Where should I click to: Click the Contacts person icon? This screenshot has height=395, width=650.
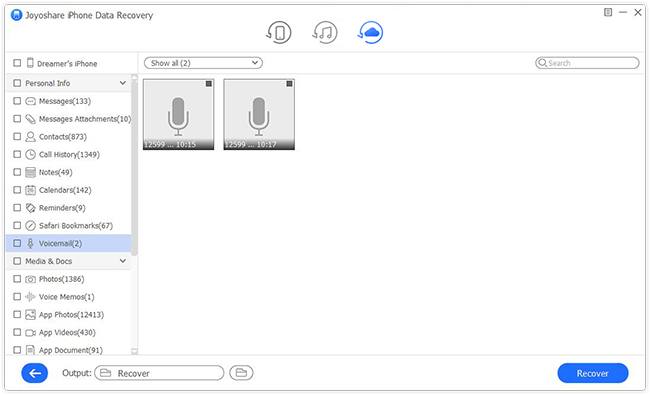31,137
